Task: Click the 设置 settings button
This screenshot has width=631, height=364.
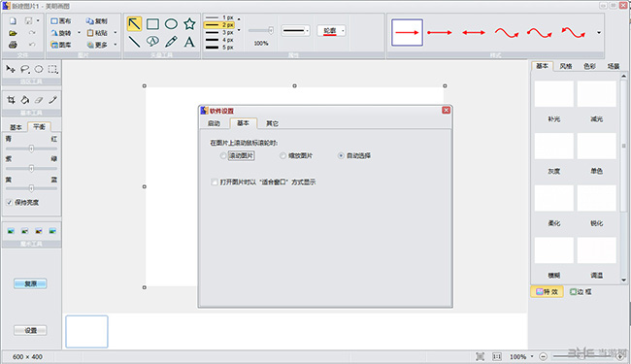Action: click(x=30, y=330)
